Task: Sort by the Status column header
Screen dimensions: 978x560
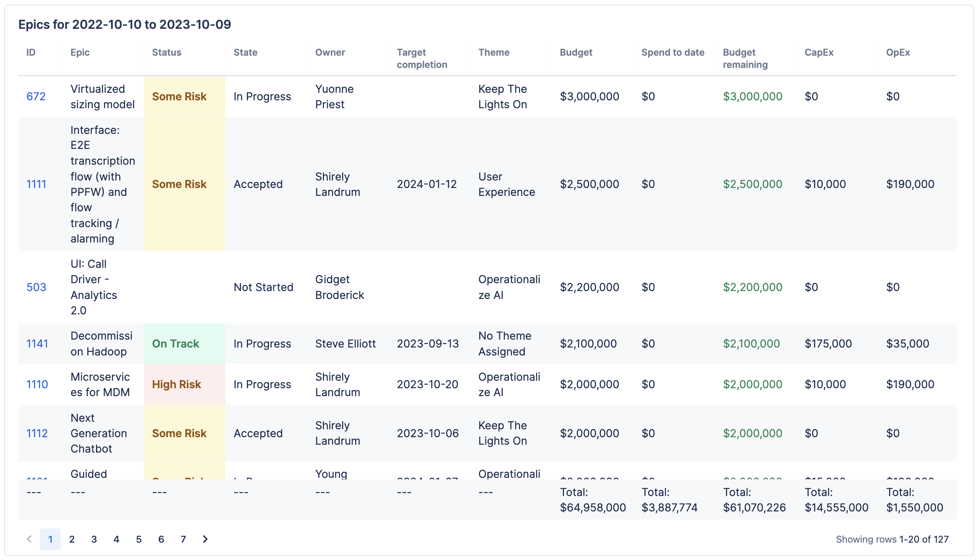Action: click(x=167, y=53)
